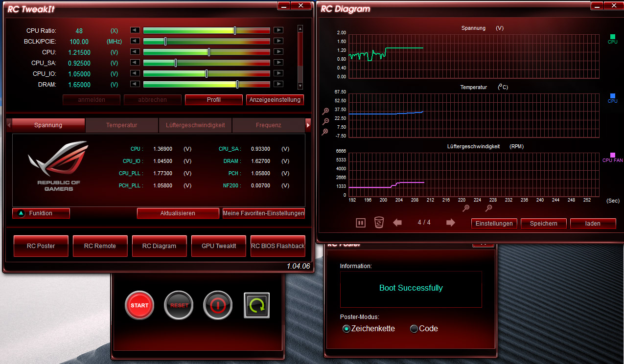Click the laden button
This screenshot has width=624, height=364.
[x=593, y=224]
